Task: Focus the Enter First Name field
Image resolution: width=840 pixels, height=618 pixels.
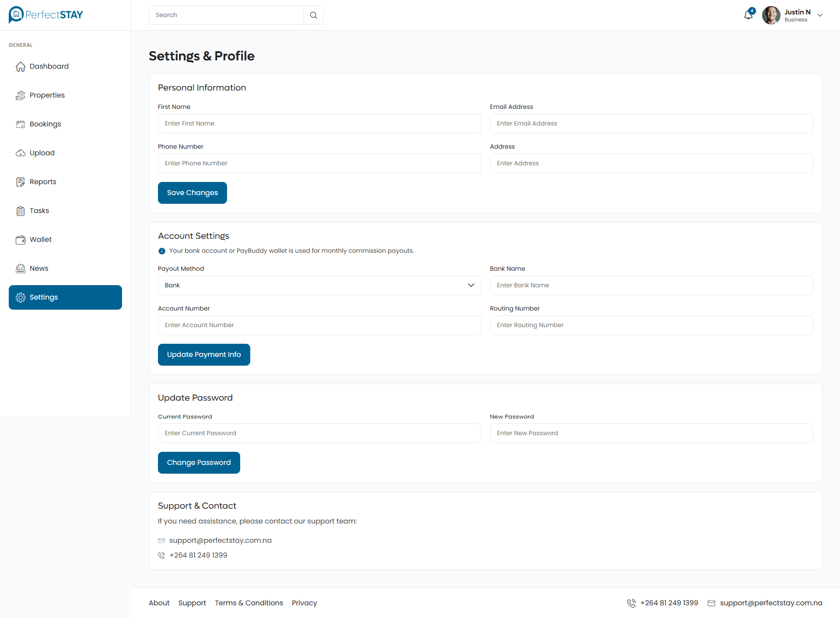Action: pos(319,124)
